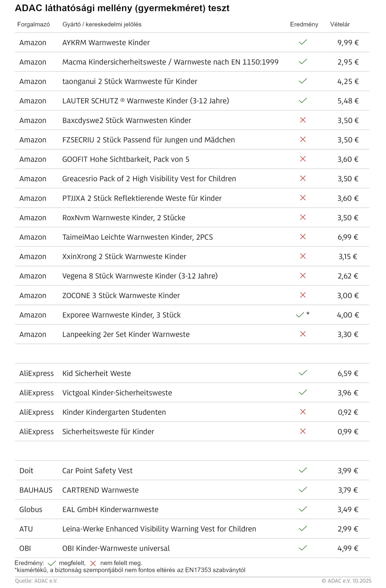Click the Forgalmazó column header
The image size is (386, 588).
click(33, 24)
